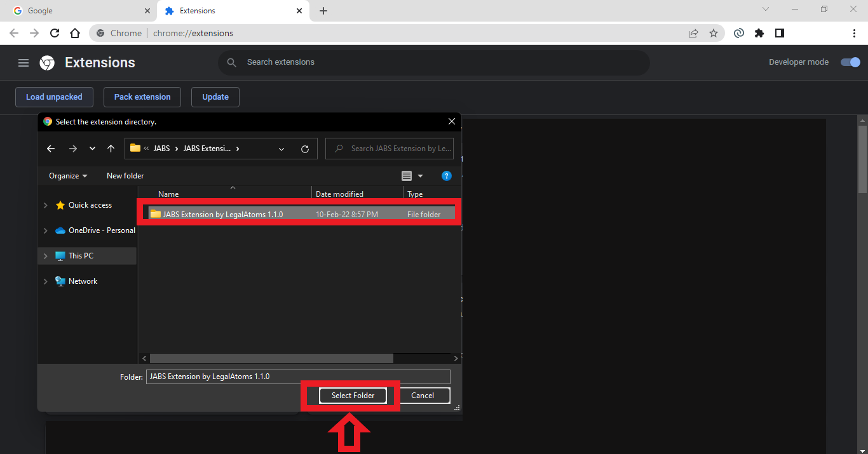This screenshot has height=454, width=868.
Task: Reload the page using refresh icon
Action: coord(55,32)
